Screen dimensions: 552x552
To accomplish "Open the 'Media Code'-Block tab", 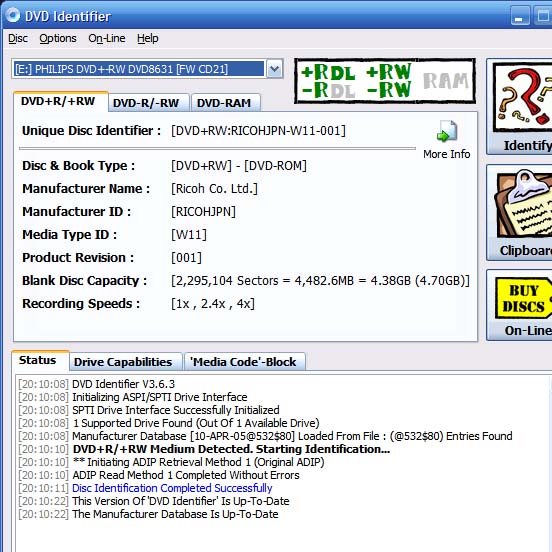I will pos(245,362).
